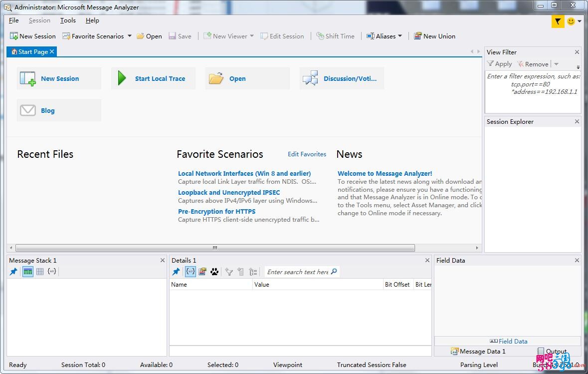Open the Discussion/Voting tile
The image size is (588, 374).
click(342, 78)
